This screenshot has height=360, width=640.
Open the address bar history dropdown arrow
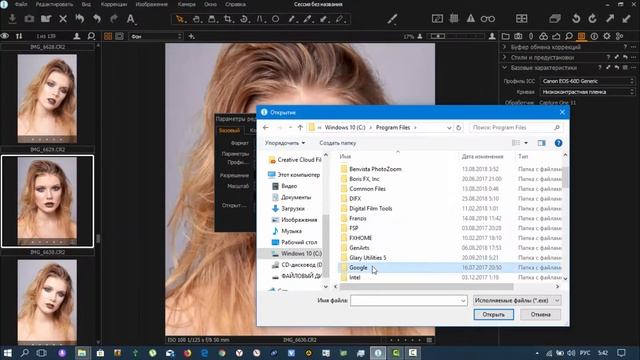pos(449,128)
